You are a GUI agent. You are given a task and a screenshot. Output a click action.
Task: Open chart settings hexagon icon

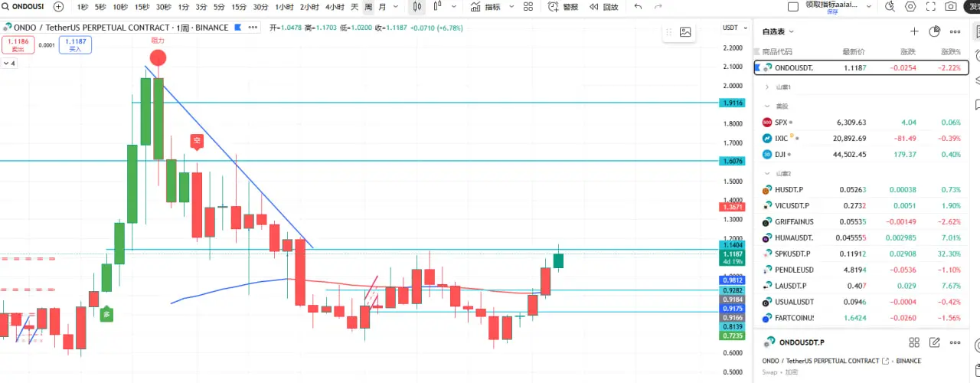(910, 6)
